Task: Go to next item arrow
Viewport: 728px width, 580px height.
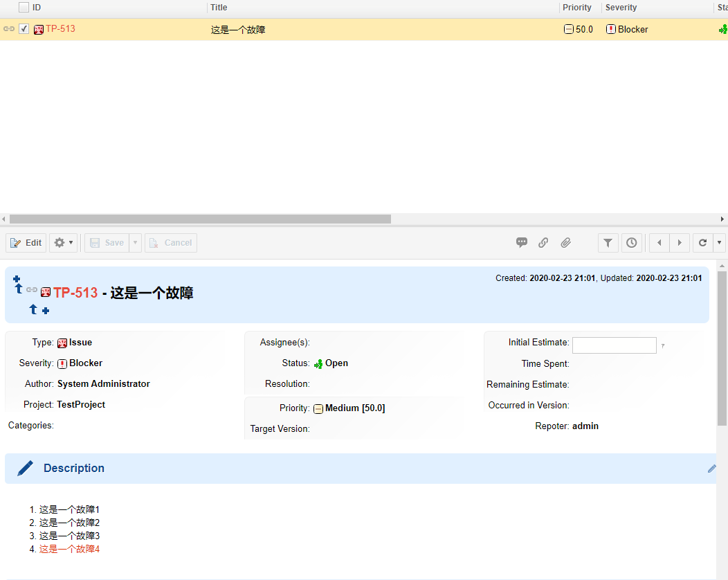Action: 680,242
